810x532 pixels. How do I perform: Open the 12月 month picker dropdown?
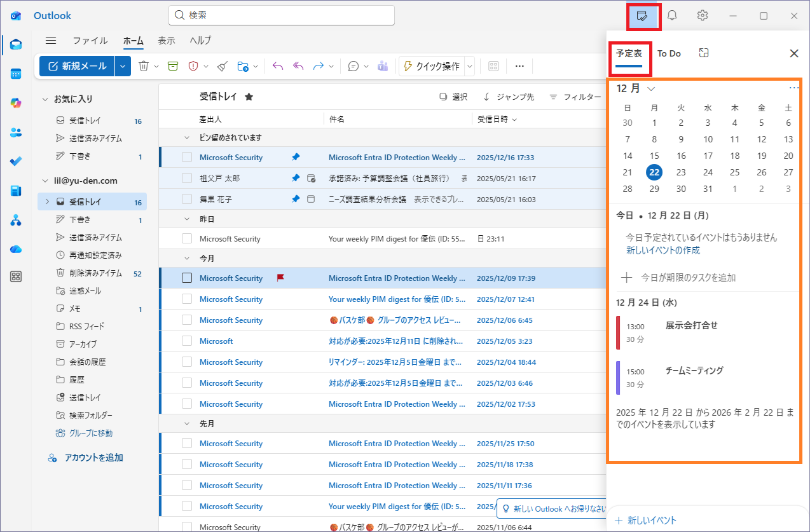(x=636, y=89)
